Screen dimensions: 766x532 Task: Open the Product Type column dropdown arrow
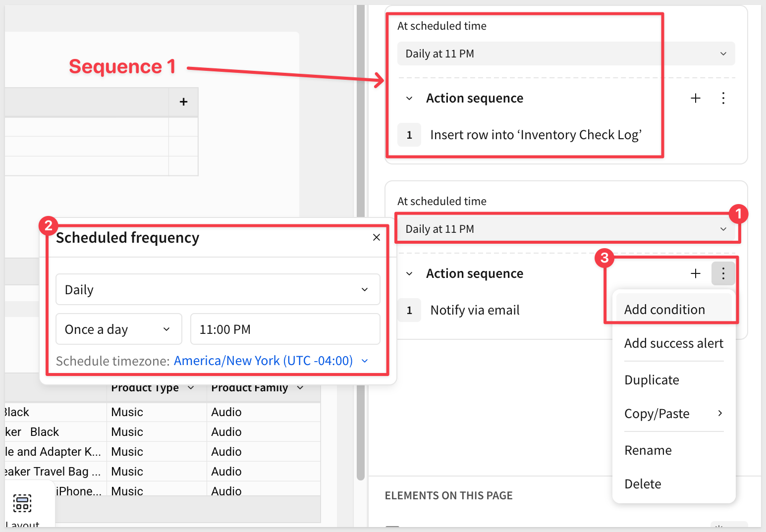click(191, 388)
